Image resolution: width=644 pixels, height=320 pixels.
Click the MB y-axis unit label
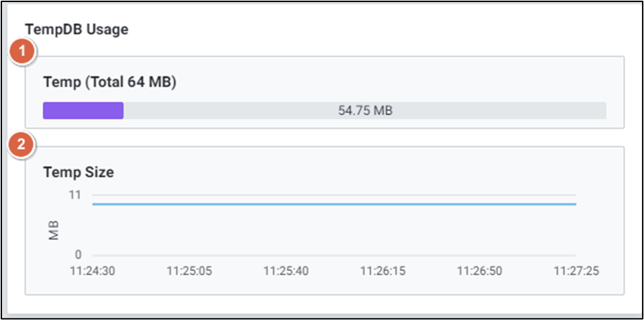(54, 231)
